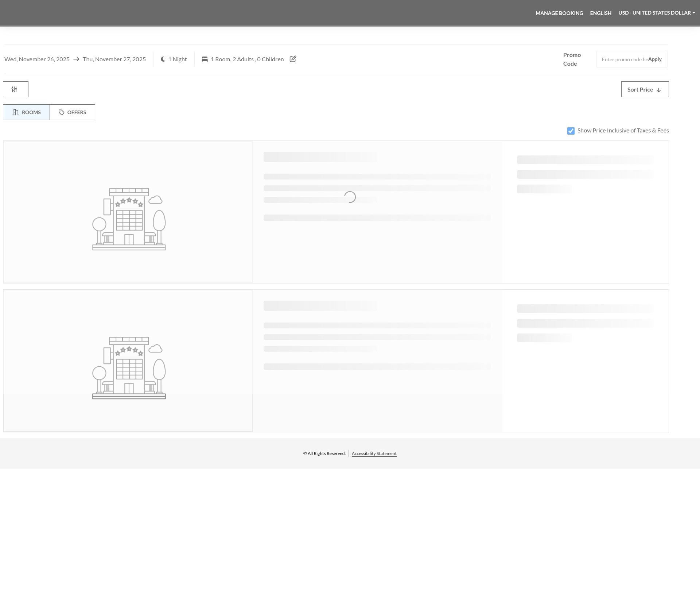Open the Accessibility Statement link
The image size is (700, 606).
374,453
